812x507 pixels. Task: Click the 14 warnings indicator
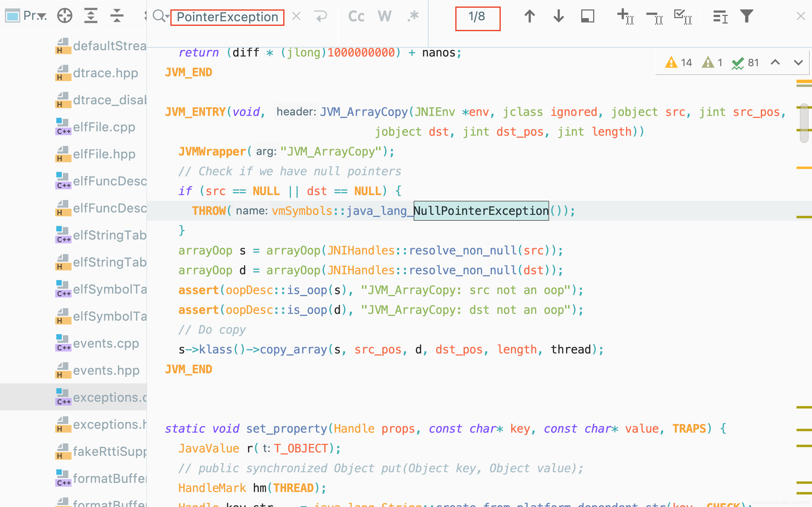point(679,62)
